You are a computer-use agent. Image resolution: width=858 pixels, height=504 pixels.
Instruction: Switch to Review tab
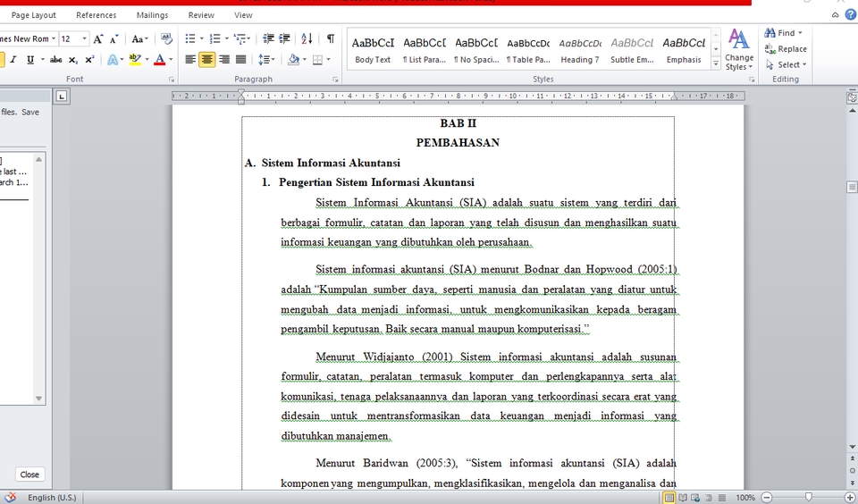click(201, 15)
